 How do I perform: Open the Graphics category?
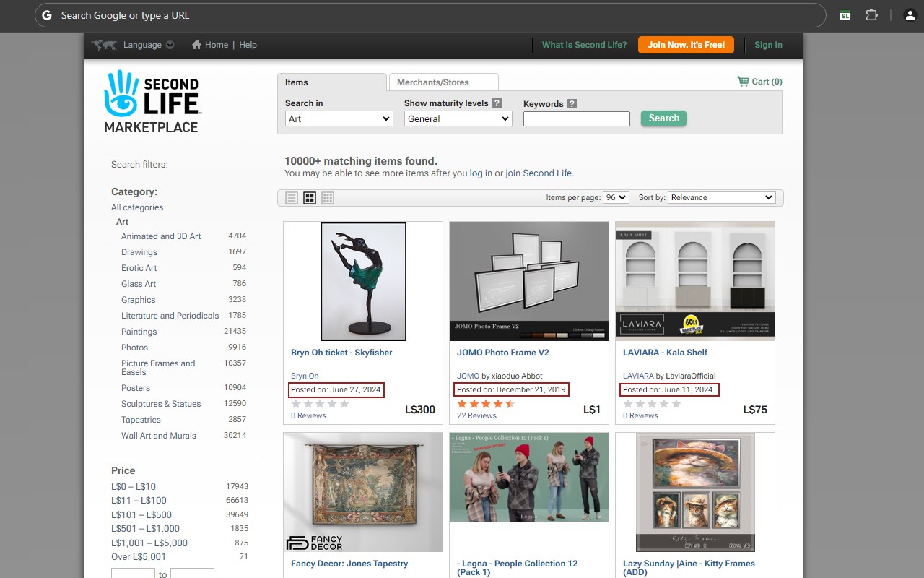[x=138, y=300]
